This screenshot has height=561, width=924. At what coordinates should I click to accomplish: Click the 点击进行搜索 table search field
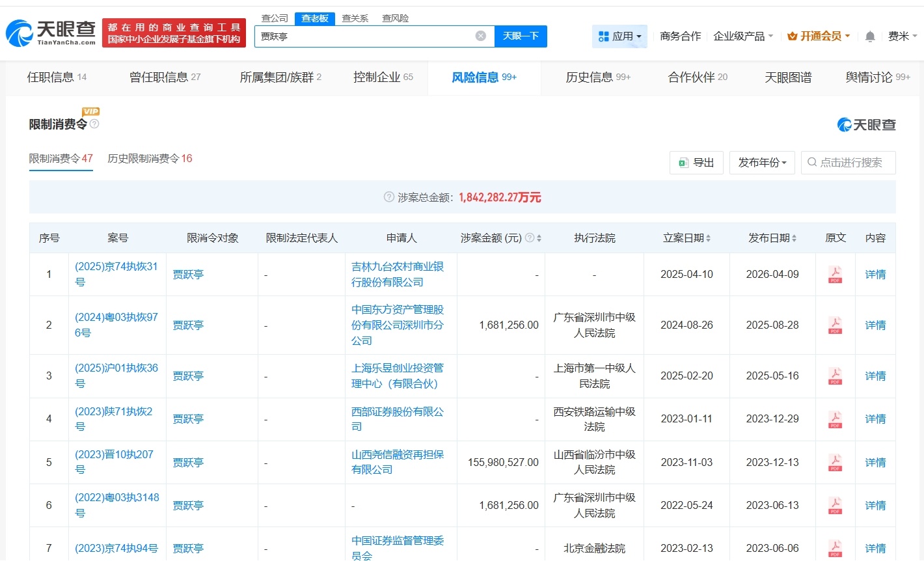(849, 163)
